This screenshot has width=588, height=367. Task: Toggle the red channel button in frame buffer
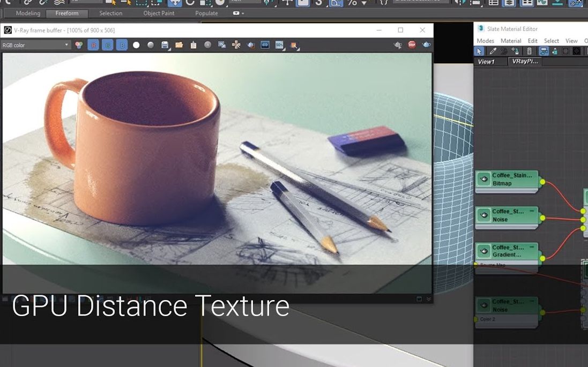tap(93, 45)
